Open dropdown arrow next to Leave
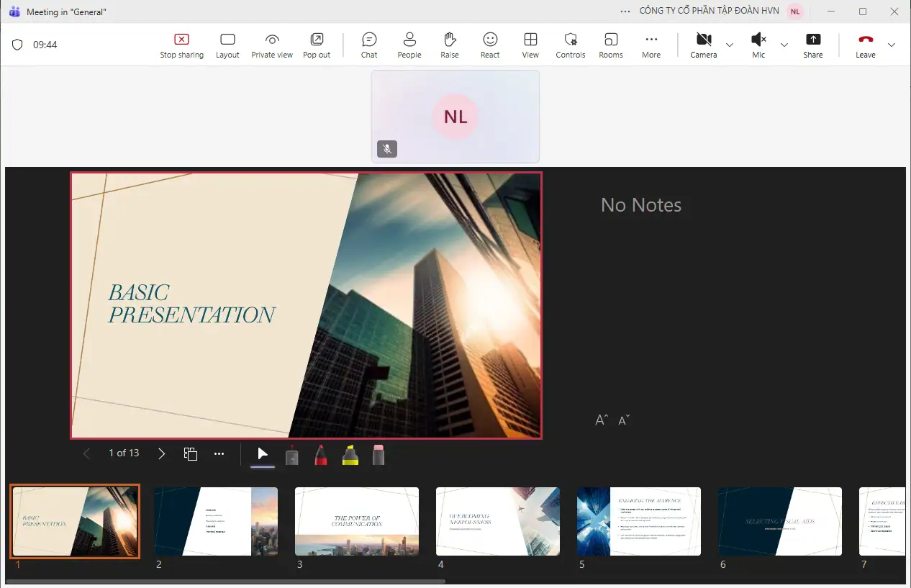Screen dimensions: 911x588 [x=892, y=45]
